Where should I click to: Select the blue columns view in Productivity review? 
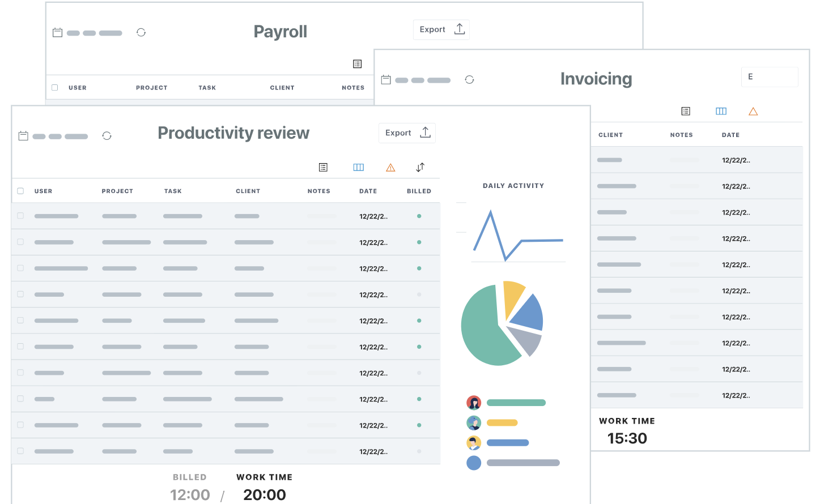click(358, 167)
